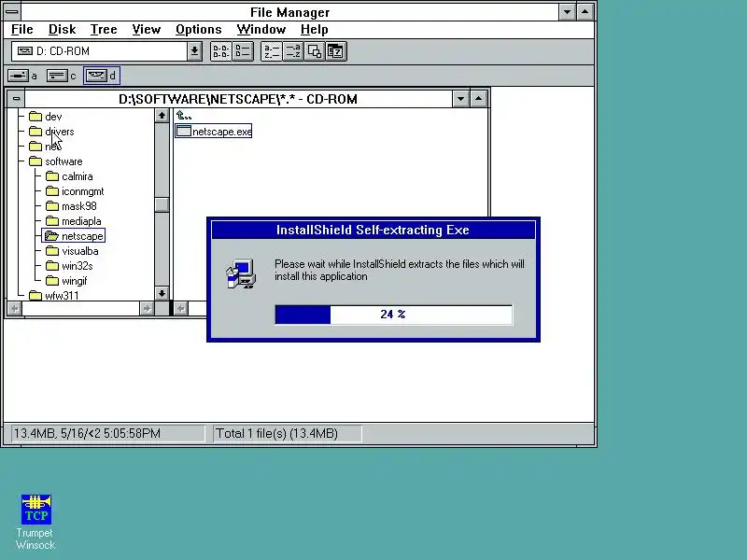The image size is (747, 560).
Task: Click the 24% extraction progress bar
Action: (393, 315)
